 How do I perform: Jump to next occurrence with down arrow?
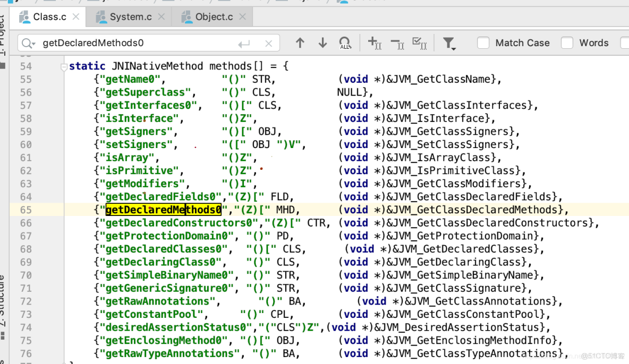point(322,42)
